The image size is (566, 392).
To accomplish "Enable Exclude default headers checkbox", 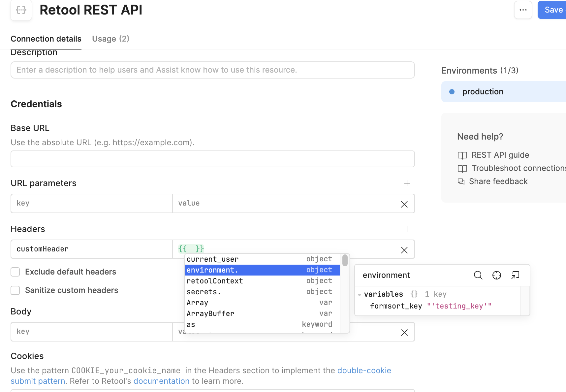I will (15, 272).
